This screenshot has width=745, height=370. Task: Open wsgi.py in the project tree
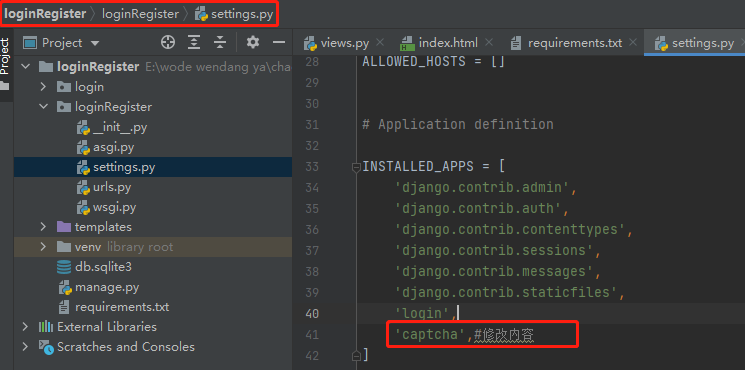point(153,207)
